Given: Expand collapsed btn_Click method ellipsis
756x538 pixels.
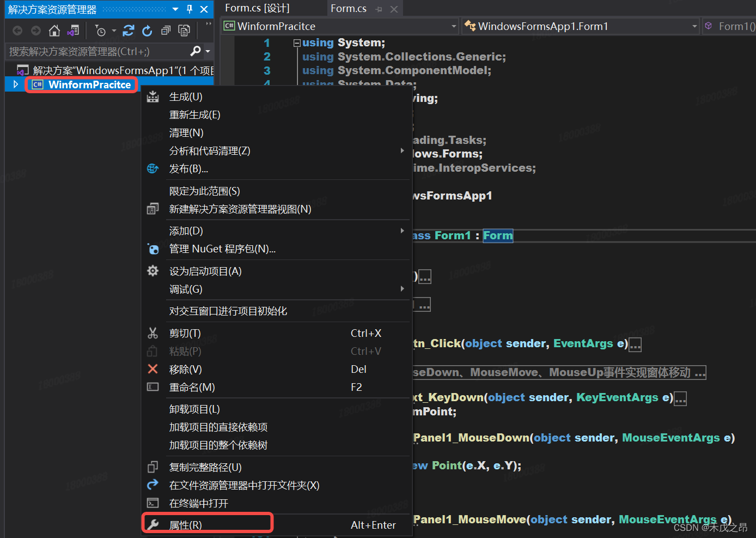Looking at the screenshot, I should pyautogui.click(x=635, y=344).
